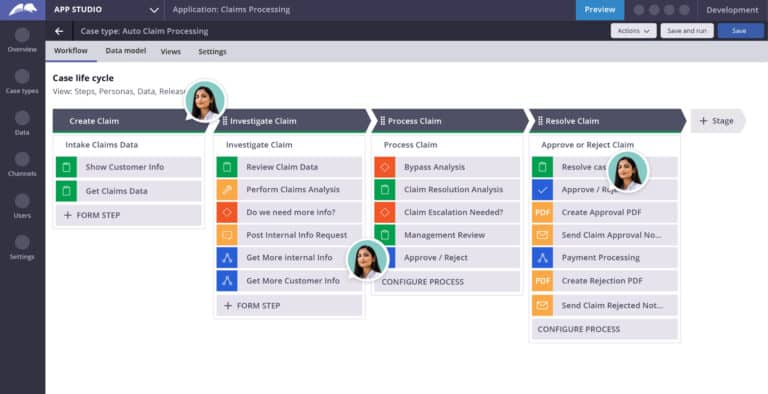
Task: Switch to the Settings tab
Action: click(x=212, y=51)
